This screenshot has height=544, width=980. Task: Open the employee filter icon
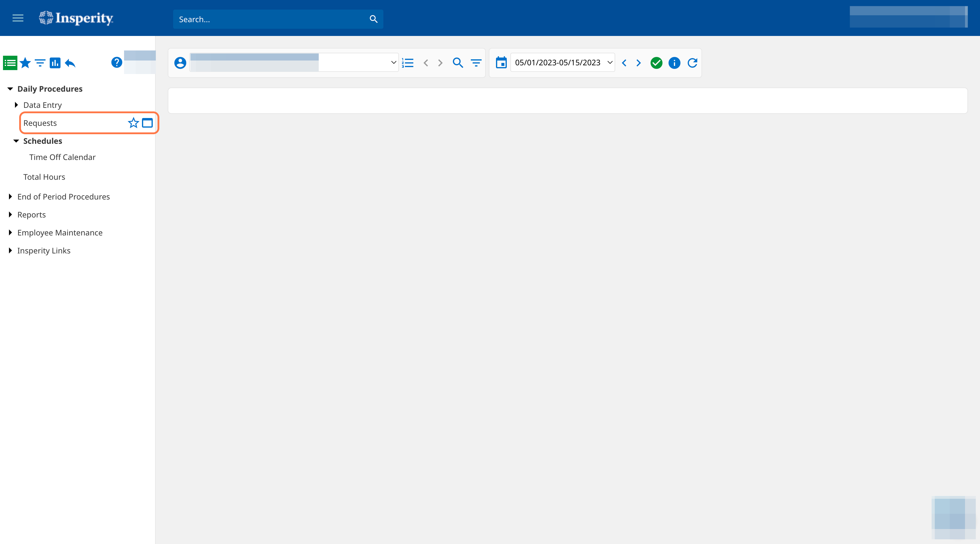pyautogui.click(x=476, y=63)
